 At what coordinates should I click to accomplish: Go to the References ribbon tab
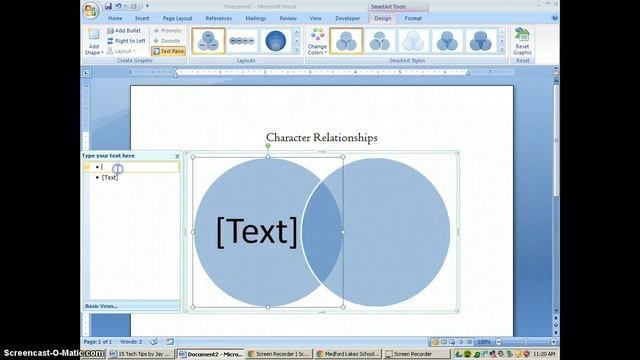[x=219, y=18]
